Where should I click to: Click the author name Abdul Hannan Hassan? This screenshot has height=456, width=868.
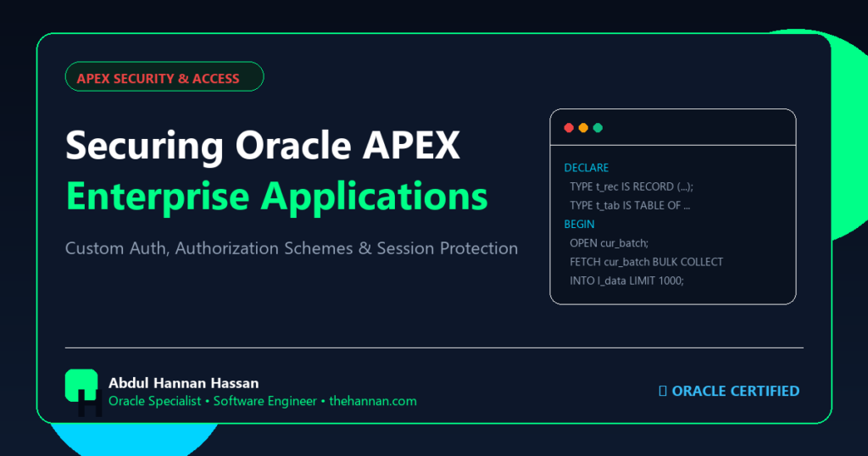(x=184, y=383)
